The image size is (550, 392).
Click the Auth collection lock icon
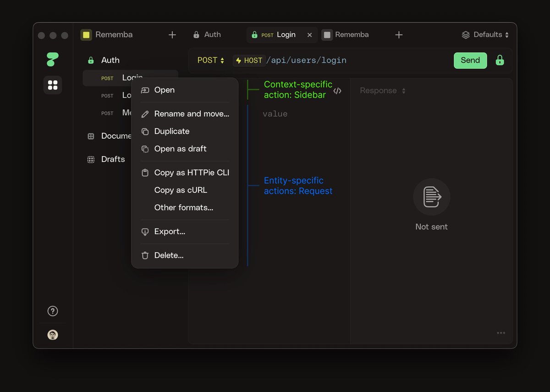click(x=91, y=60)
